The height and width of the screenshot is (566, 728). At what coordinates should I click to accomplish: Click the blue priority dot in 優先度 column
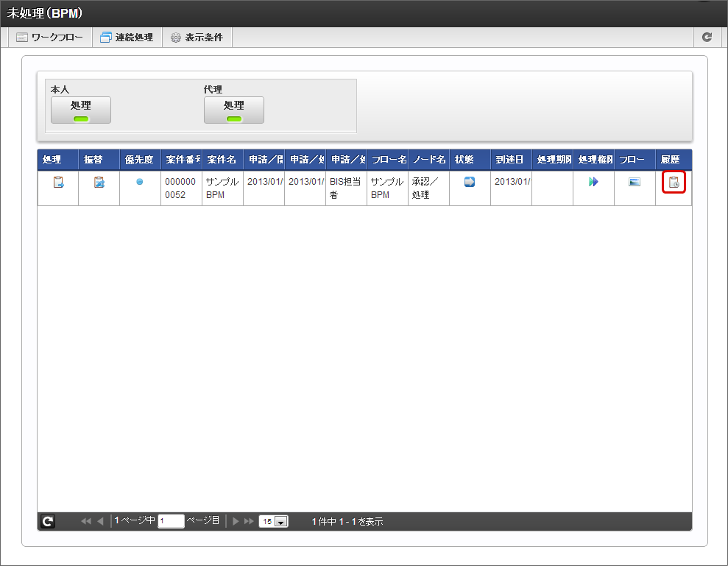(x=140, y=182)
